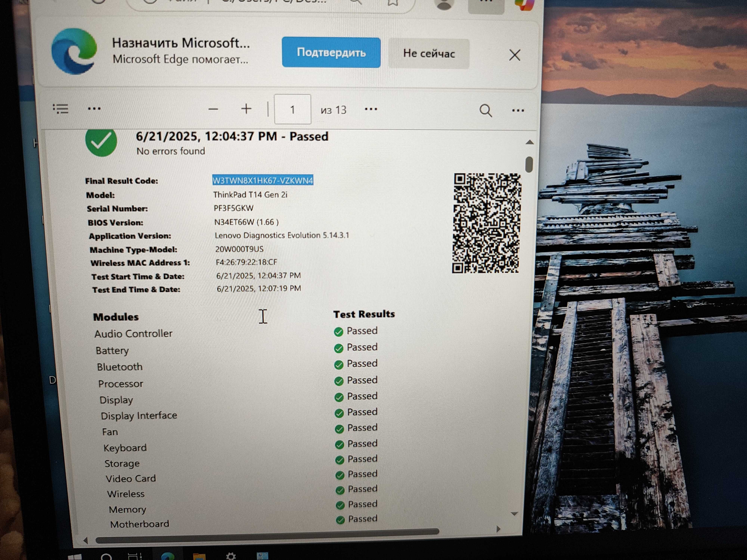The width and height of the screenshot is (747, 560).
Task: Click the QR code image
Action: point(486,223)
